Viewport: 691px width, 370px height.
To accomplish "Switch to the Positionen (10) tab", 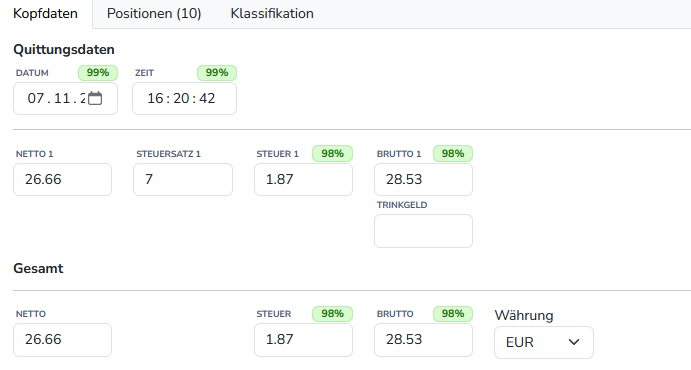I will pyautogui.click(x=154, y=14).
